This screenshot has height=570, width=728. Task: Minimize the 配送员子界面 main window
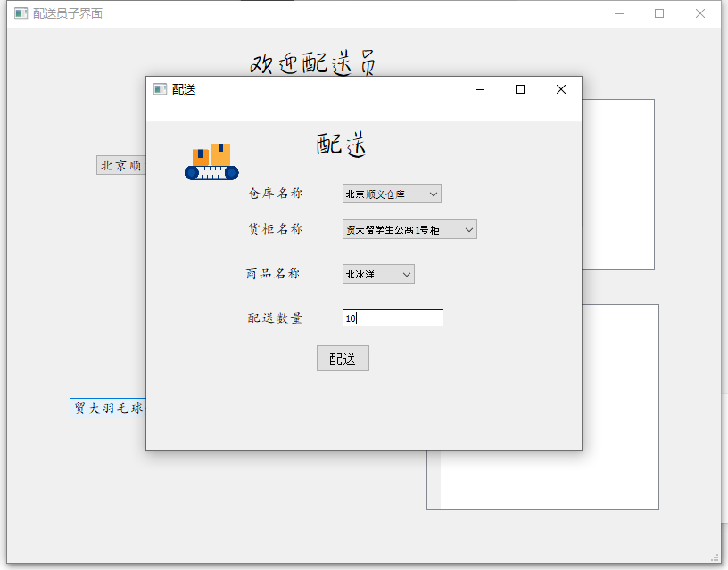(619, 13)
